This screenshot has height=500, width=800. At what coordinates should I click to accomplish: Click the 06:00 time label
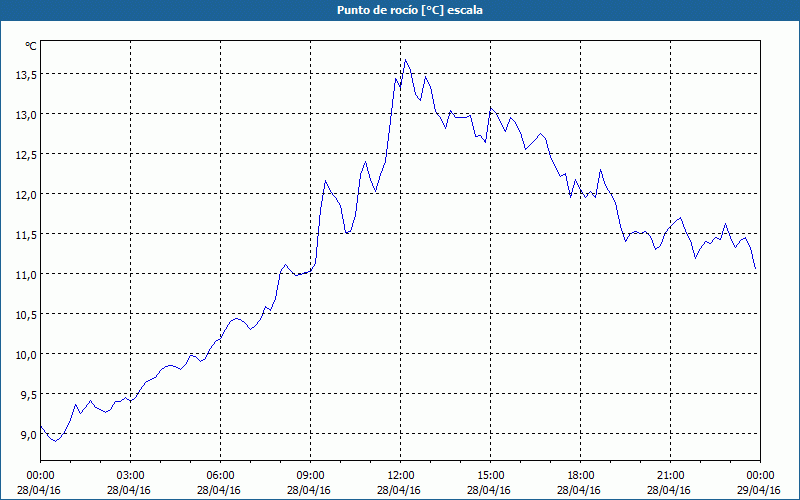[220, 476]
